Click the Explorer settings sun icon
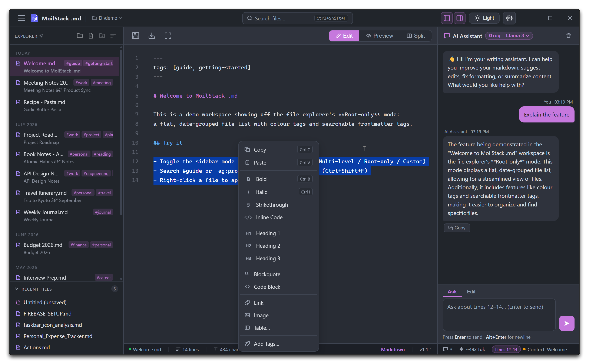Screen dimensions: 589x364 pos(42,36)
